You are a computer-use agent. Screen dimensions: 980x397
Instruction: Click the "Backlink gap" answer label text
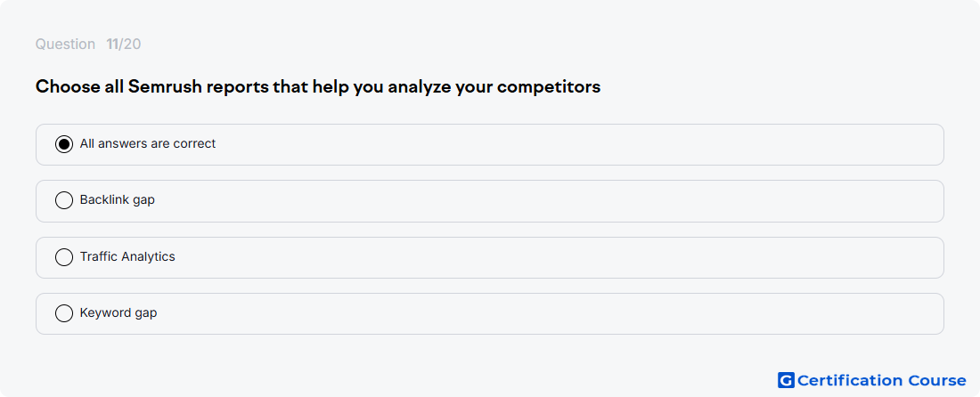click(x=117, y=200)
